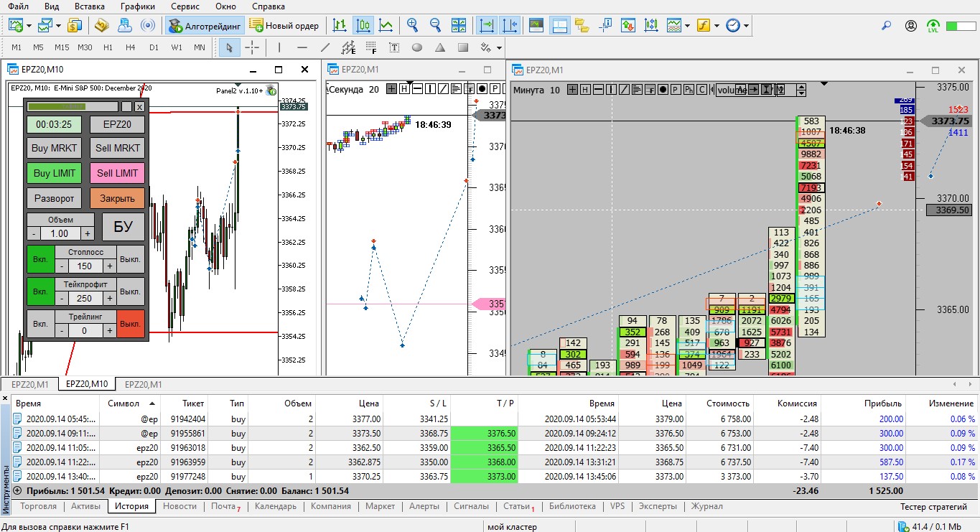Open the search magnifier icon
Viewport: 980px width, 532px height.
click(887, 26)
